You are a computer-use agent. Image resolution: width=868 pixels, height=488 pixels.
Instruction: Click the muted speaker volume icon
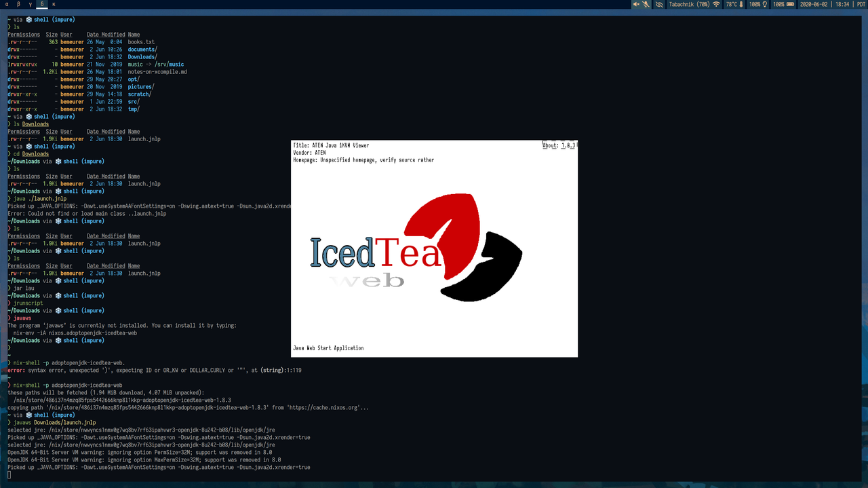(636, 4)
